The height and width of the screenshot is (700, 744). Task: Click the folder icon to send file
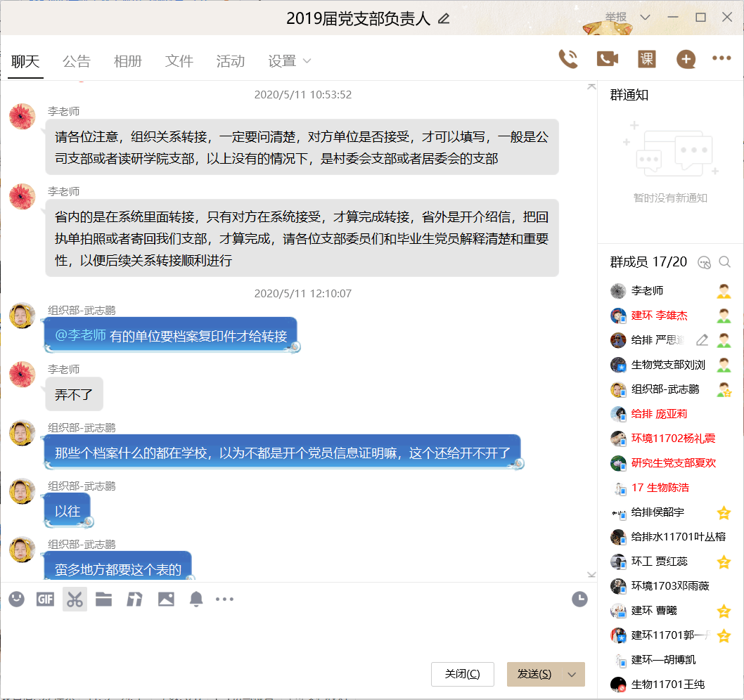click(x=104, y=599)
